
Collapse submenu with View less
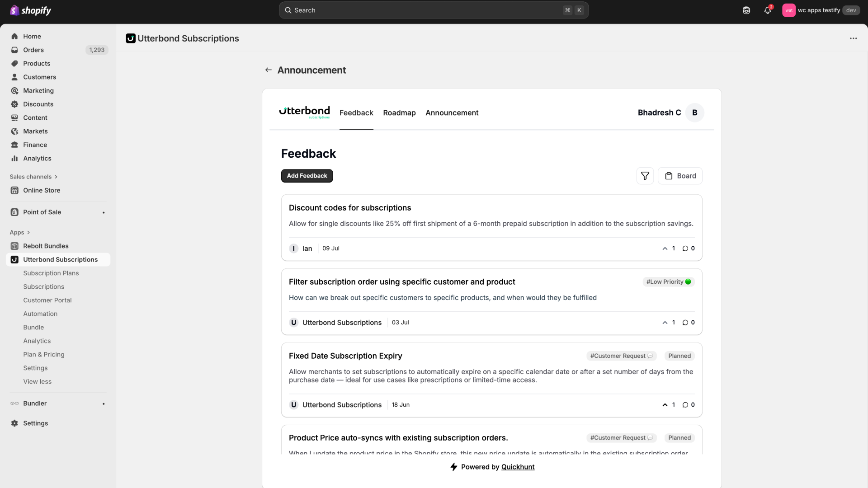click(x=37, y=381)
